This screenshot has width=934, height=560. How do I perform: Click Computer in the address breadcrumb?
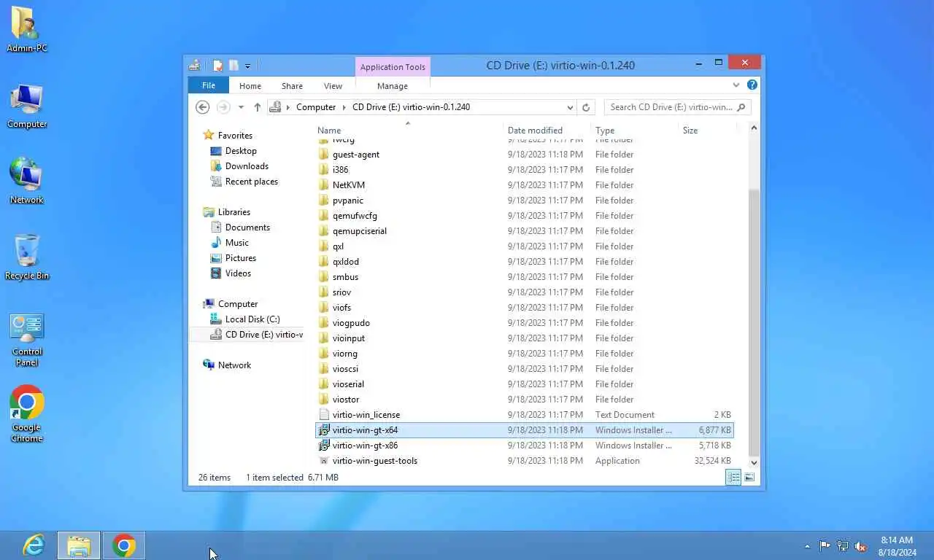[316, 107]
